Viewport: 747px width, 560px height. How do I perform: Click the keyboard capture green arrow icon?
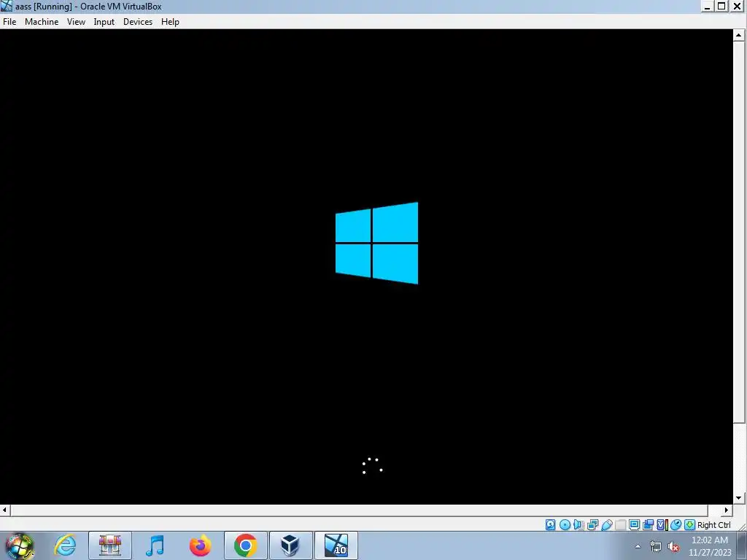(689, 525)
